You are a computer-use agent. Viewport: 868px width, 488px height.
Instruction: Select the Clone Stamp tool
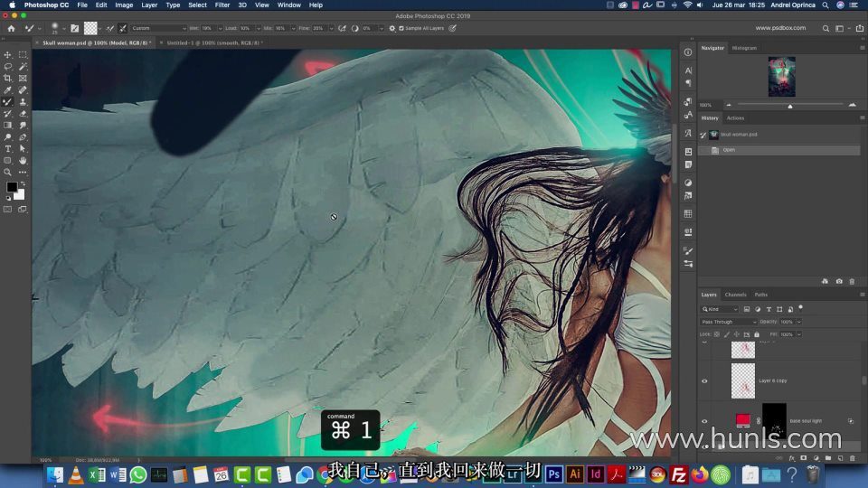(23, 102)
